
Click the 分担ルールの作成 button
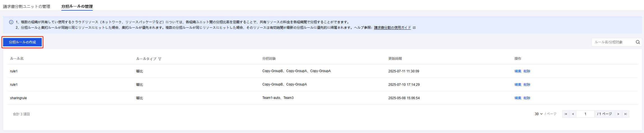coord(22,42)
